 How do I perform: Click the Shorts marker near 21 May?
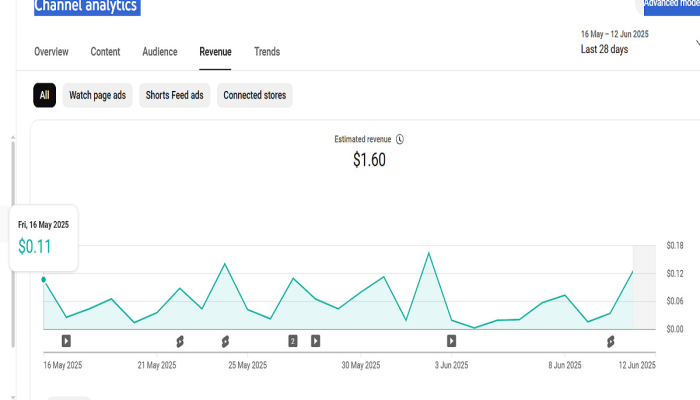[180, 341]
